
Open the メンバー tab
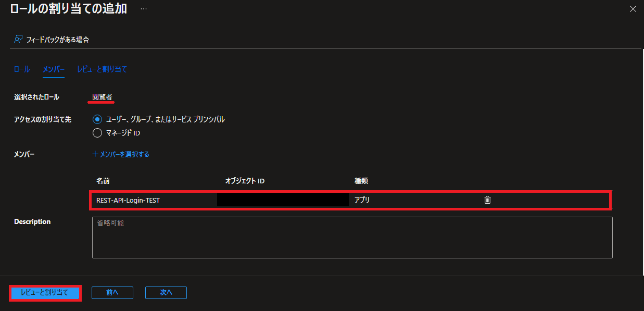point(54,69)
